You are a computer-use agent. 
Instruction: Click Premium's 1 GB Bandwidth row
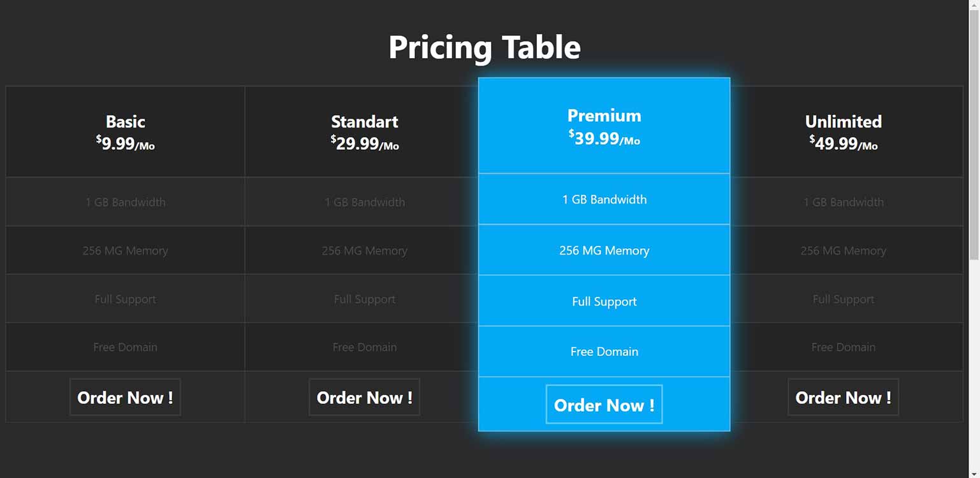[x=604, y=199]
